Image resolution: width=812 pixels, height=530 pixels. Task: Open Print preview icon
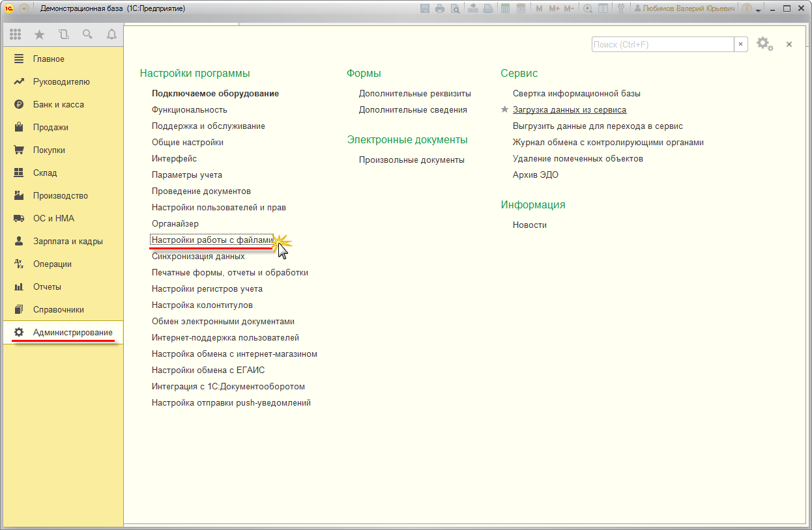(x=455, y=8)
